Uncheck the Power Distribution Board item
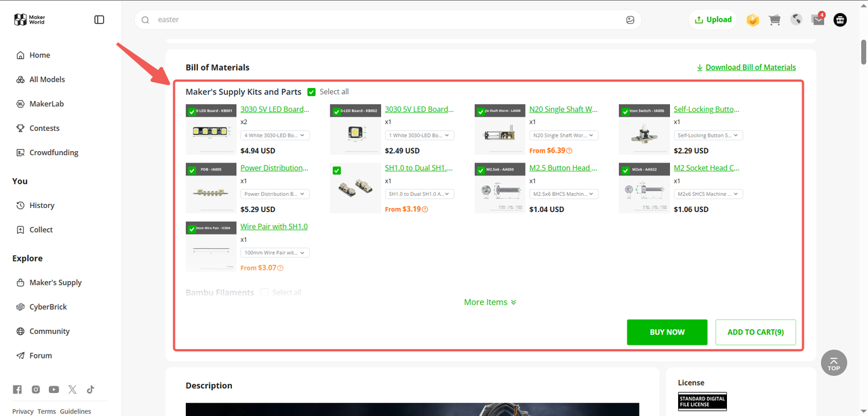The height and width of the screenshot is (416, 868). [193, 171]
